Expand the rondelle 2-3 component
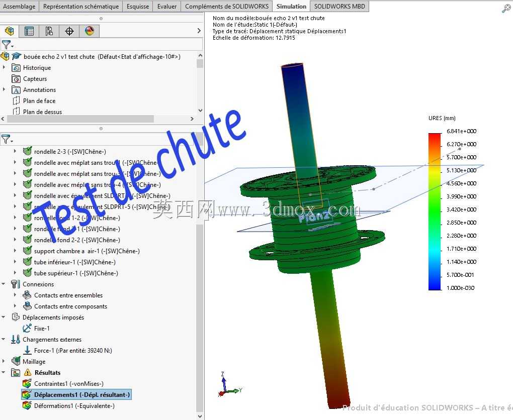The width and height of the screenshot is (513, 420). click(15, 151)
